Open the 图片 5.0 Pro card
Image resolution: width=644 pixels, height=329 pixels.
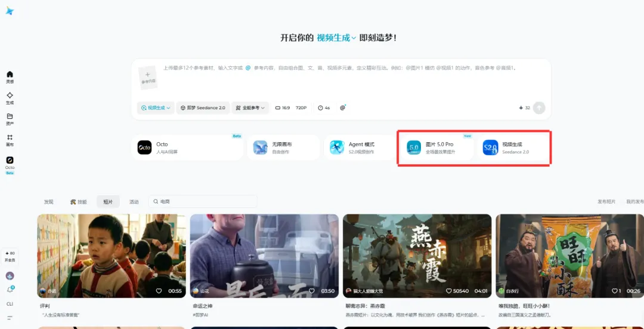pos(438,147)
